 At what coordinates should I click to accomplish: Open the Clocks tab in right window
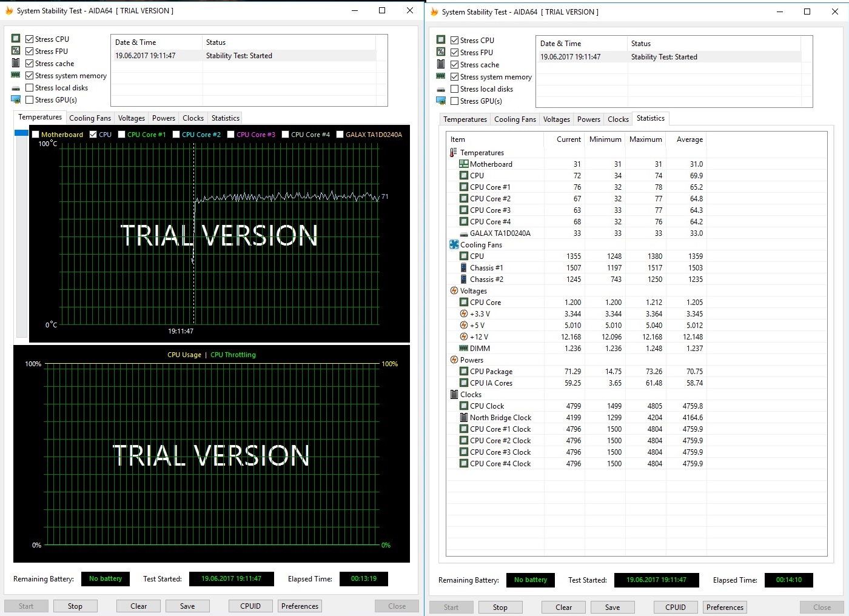coord(618,119)
